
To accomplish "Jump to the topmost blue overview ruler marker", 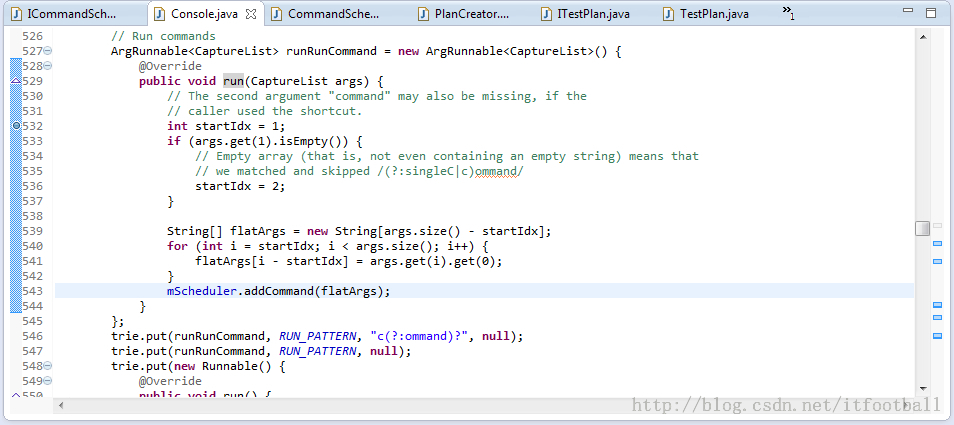I will (938, 243).
